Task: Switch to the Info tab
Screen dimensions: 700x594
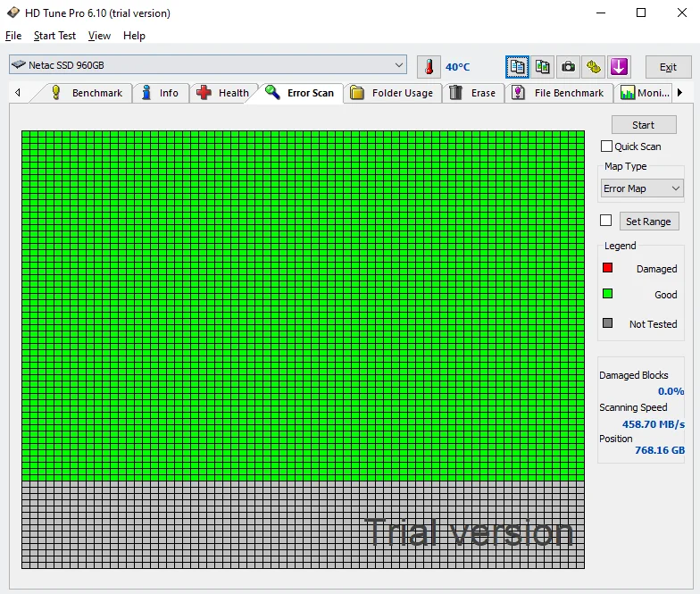Action: (x=161, y=93)
